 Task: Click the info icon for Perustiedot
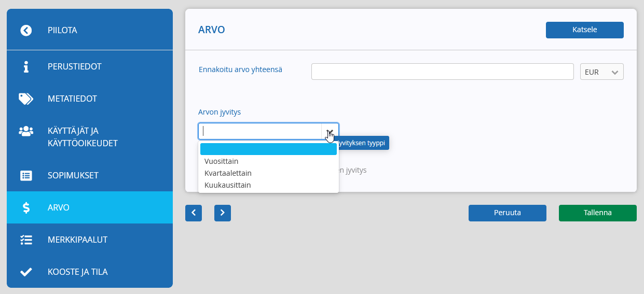coord(26,67)
